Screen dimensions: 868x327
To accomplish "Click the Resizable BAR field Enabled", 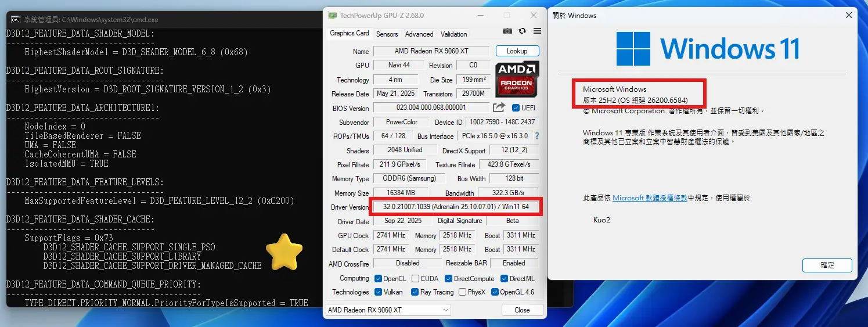I will click(x=514, y=263).
